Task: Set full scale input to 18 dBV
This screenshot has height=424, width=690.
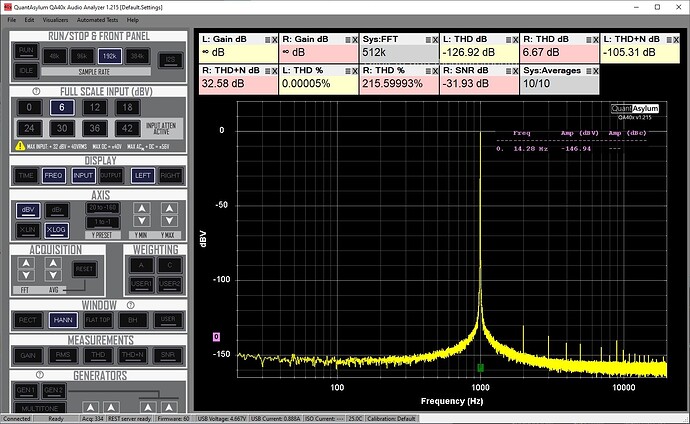Action: (x=128, y=107)
